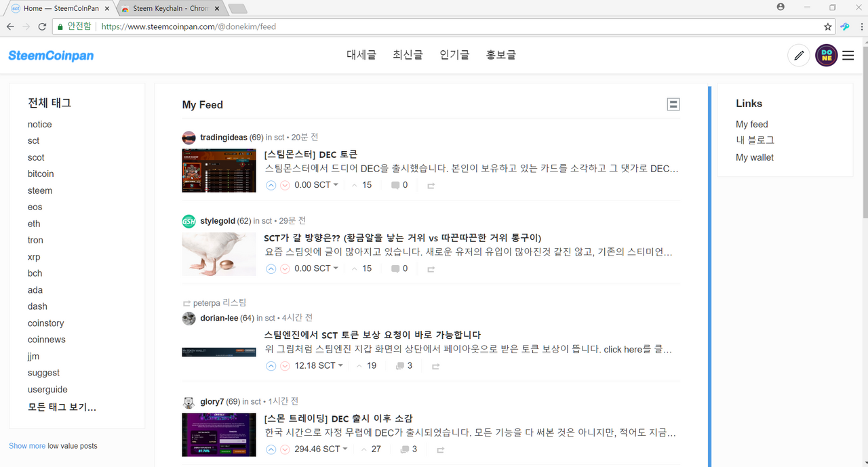The image size is (868, 467).
Task: Filter by bitcoin tag
Action: point(41,174)
